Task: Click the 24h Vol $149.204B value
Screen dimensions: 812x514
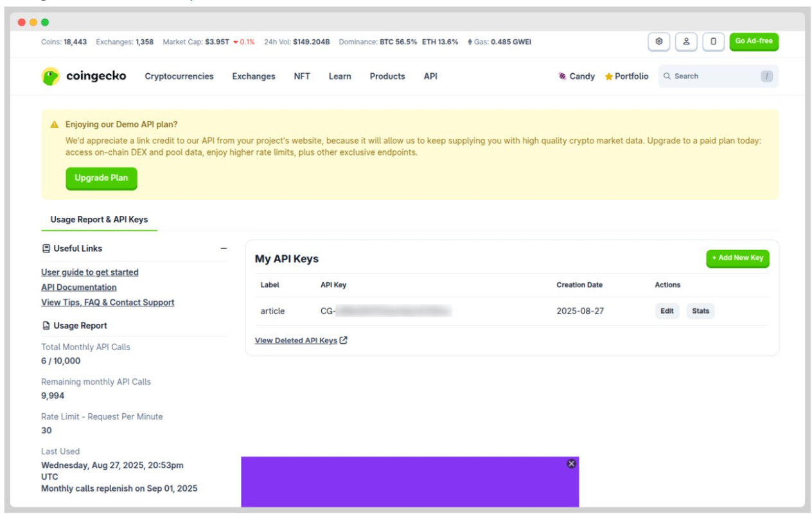Action: [x=312, y=42]
